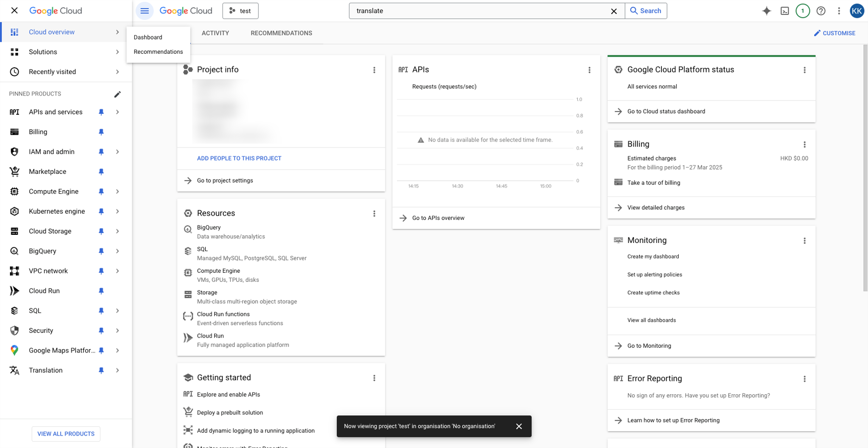Viewport: 868px width, 448px height.
Task: Click the page vertical scrollbar
Action: [x=865, y=192]
